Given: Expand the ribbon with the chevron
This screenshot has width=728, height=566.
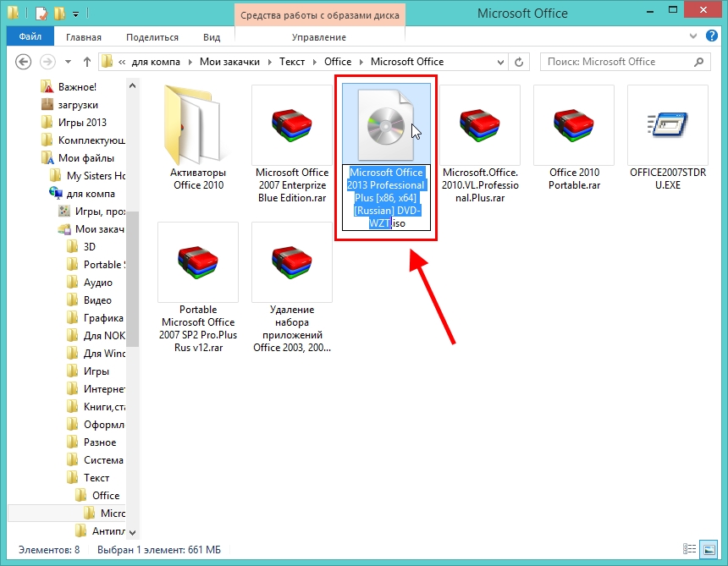Looking at the screenshot, I should tap(693, 36).
